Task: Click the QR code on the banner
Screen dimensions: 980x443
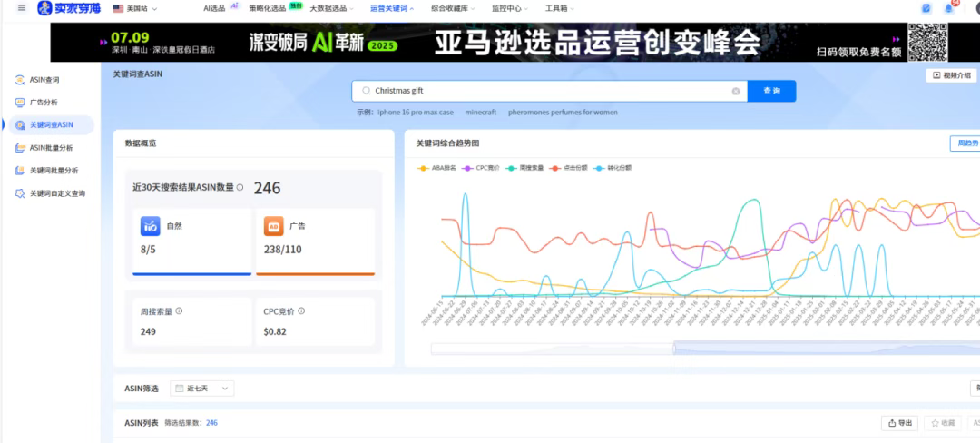Action: click(x=927, y=42)
